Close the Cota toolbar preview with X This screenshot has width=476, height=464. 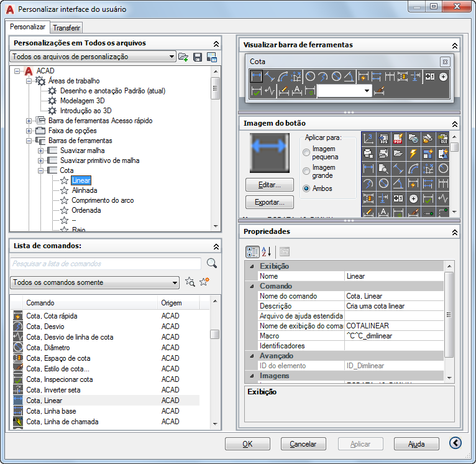click(x=445, y=62)
